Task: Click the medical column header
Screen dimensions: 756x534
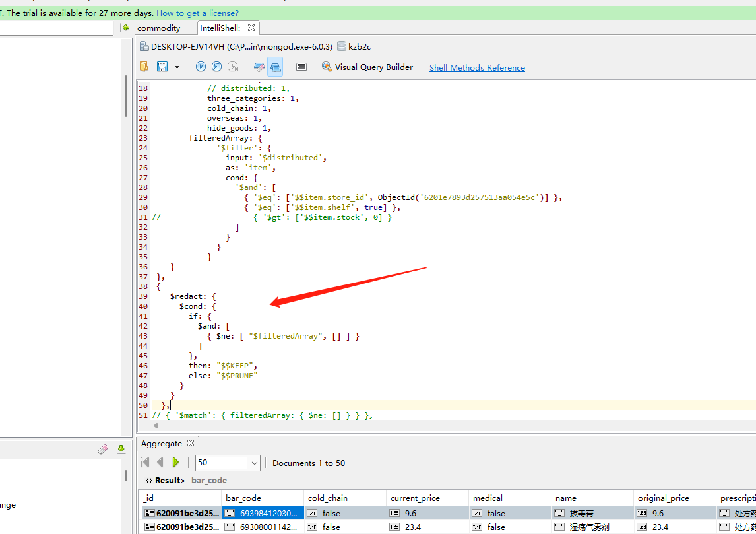Action: 510,498
